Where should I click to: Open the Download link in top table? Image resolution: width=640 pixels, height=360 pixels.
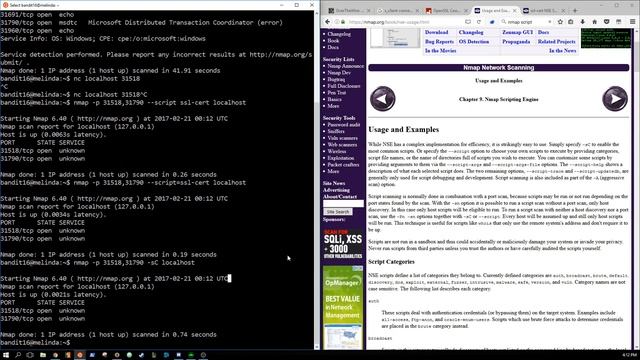pos(436,32)
